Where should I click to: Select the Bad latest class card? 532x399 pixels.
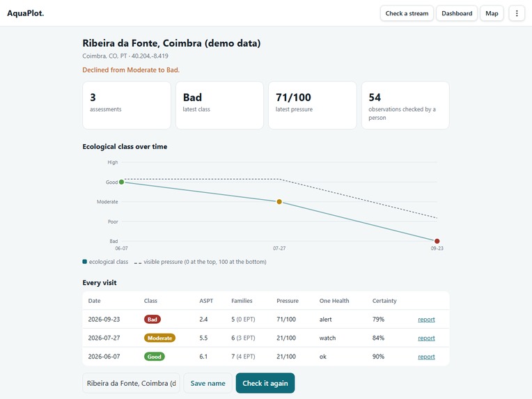click(219, 105)
